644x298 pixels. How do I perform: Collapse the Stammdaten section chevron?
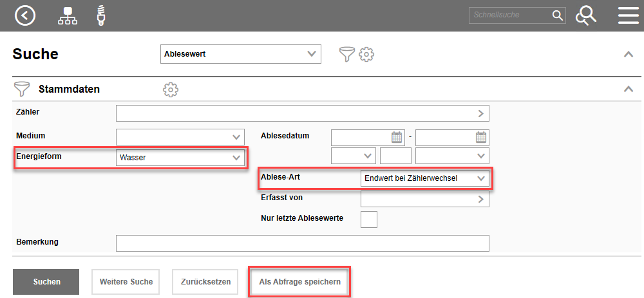click(629, 89)
